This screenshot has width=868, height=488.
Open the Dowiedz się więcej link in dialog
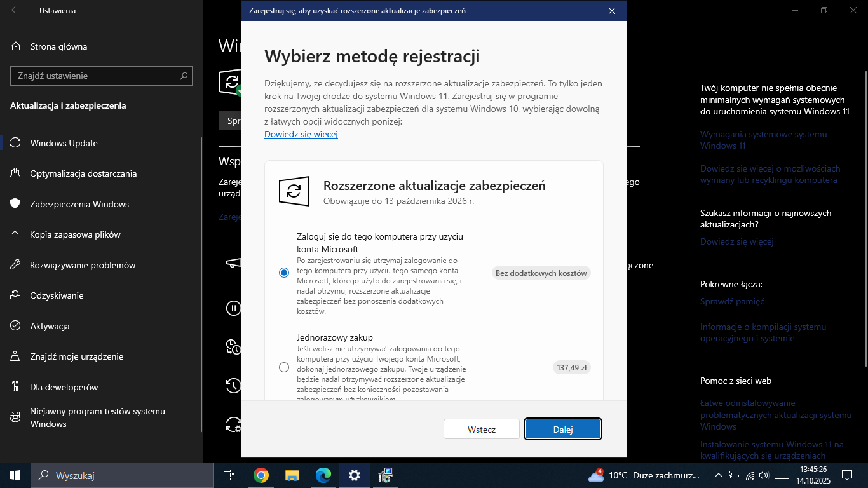(x=301, y=134)
